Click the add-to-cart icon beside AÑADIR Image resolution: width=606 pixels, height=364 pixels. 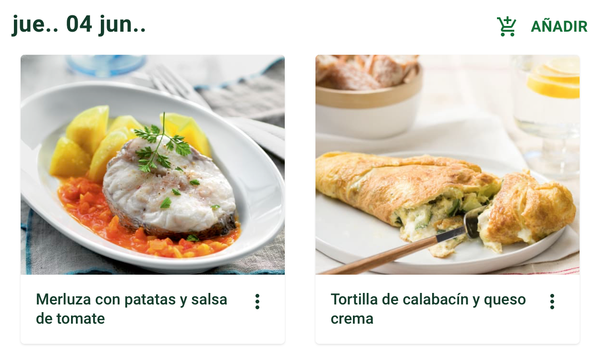pyautogui.click(x=507, y=26)
